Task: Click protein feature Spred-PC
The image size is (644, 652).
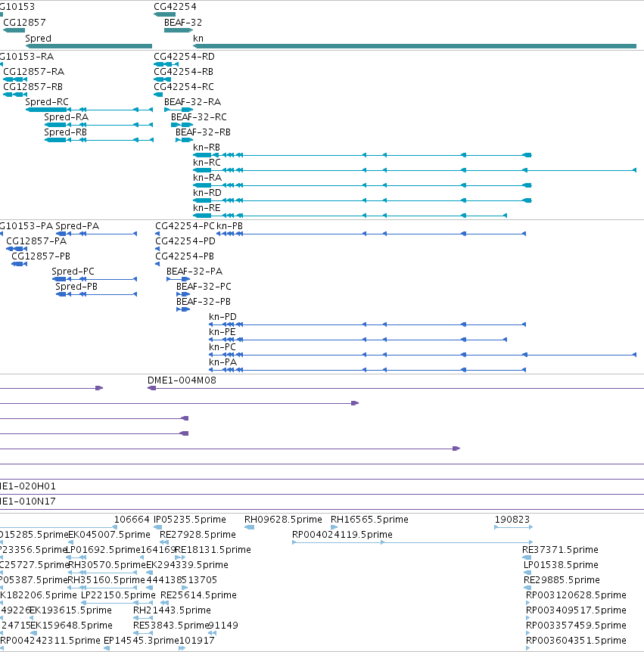Action: pos(95,279)
